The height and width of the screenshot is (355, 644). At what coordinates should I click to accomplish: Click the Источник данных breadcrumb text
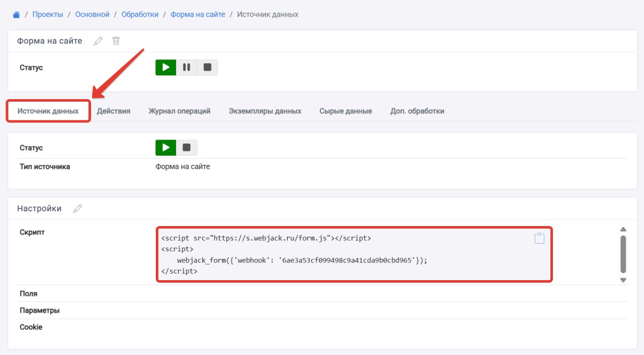pyautogui.click(x=268, y=15)
